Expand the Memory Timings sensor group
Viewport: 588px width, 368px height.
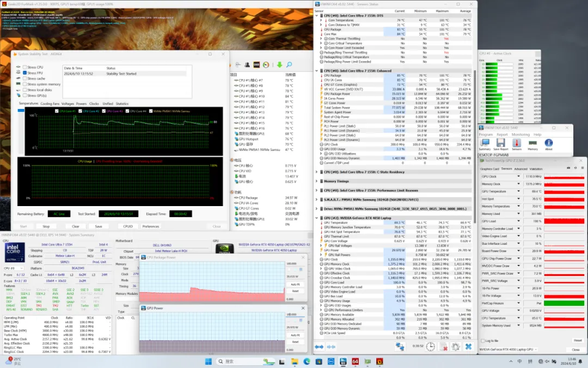click(316, 182)
